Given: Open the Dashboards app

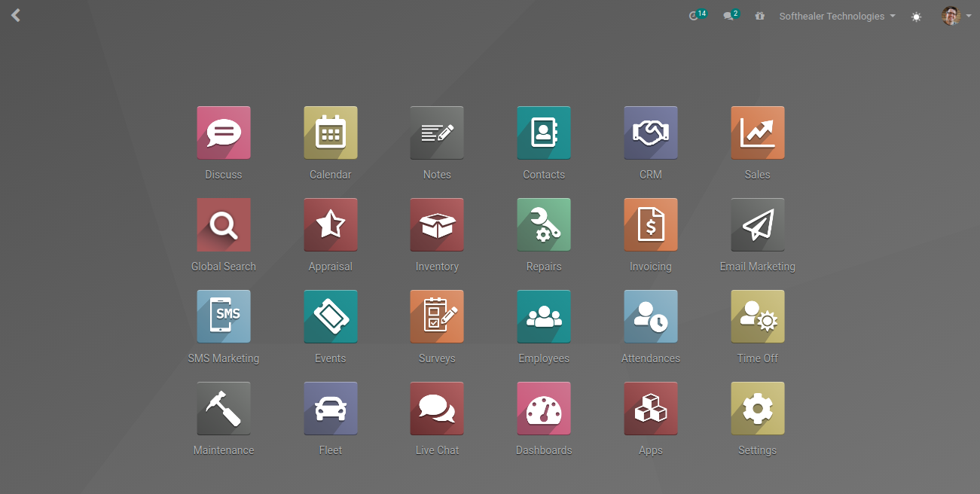Looking at the screenshot, I should click(544, 408).
